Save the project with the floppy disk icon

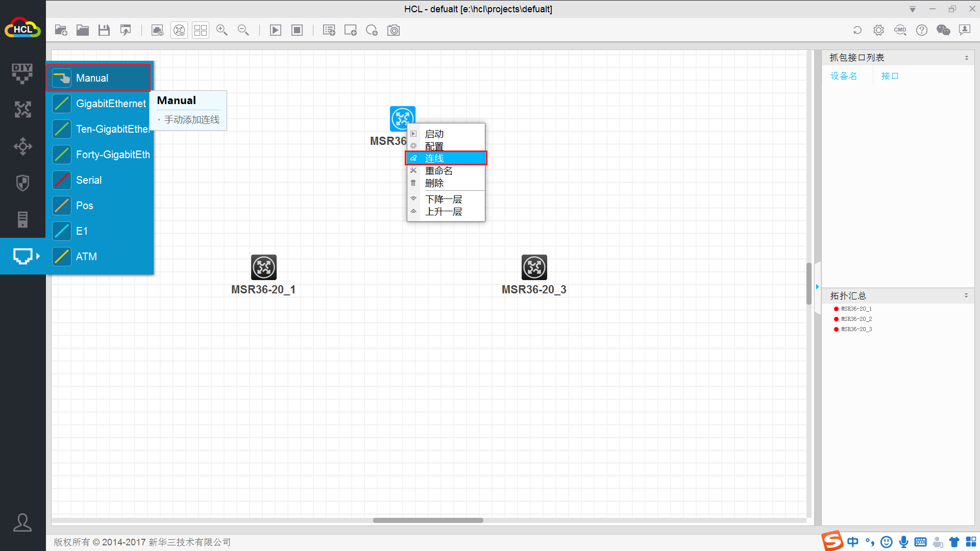coord(104,30)
